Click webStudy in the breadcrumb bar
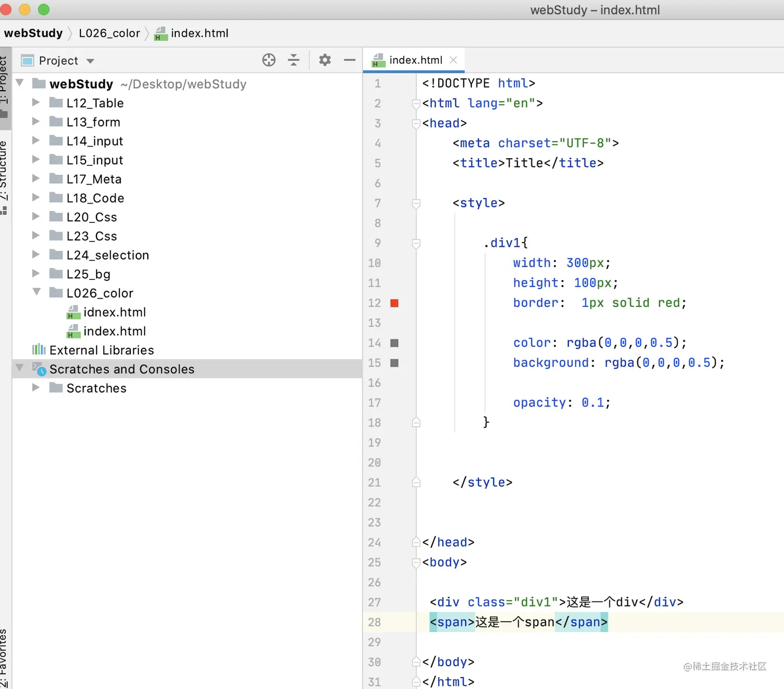The width and height of the screenshot is (784, 689). click(x=33, y=33)
